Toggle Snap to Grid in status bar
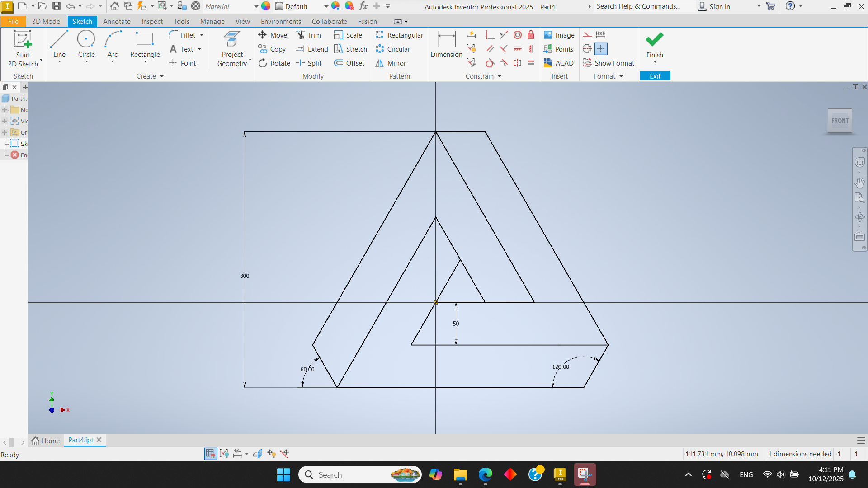The width and height of the screenshot is (868, 488). click(x=211, y=454)
